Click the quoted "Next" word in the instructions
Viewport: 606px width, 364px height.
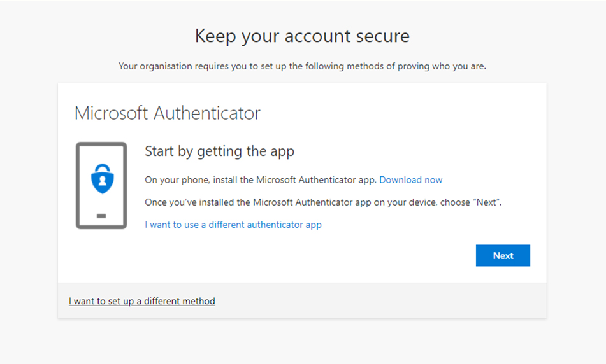[x=487, y=202]
